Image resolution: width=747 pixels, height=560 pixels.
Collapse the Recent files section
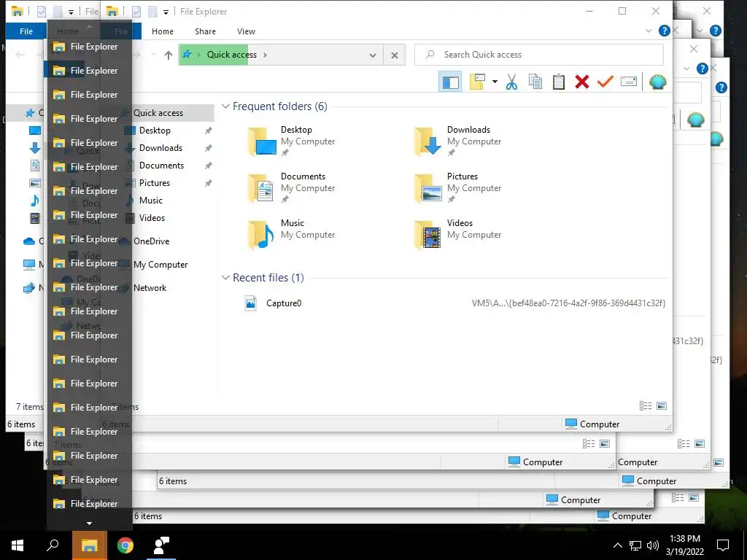226,278
